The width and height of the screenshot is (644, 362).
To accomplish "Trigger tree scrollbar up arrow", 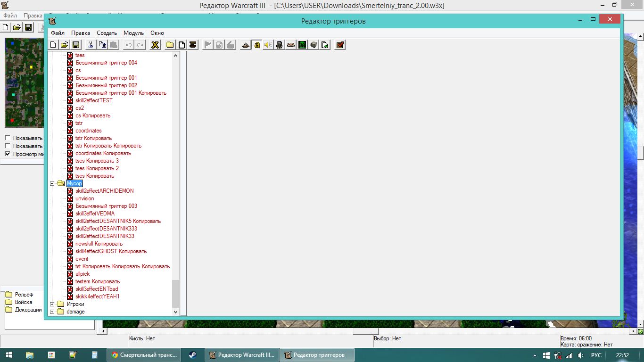I will click(x=176, y=56).
